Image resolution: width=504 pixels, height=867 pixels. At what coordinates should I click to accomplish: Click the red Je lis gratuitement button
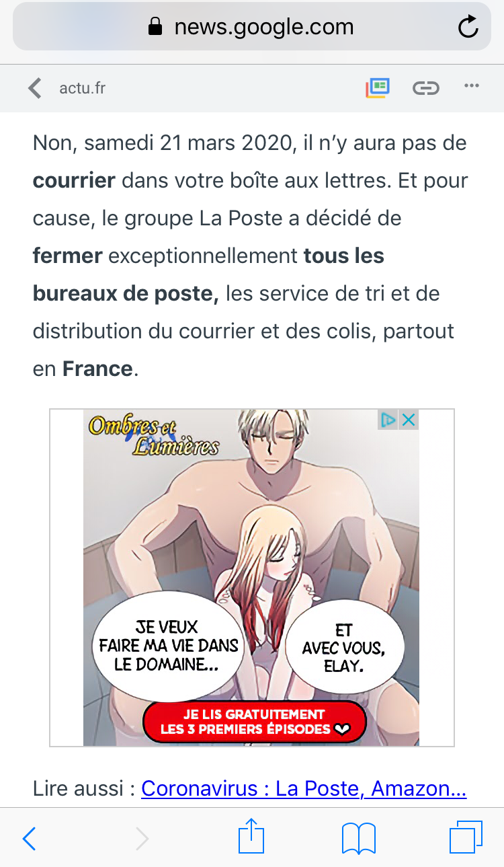254,722
